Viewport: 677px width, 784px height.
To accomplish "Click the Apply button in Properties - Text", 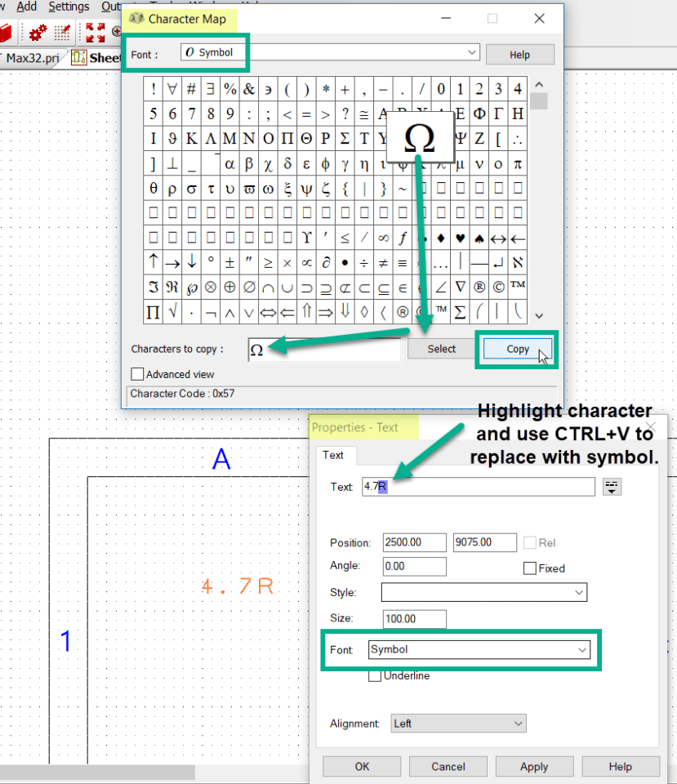I will pyautogui.click(x=534, y=766).
